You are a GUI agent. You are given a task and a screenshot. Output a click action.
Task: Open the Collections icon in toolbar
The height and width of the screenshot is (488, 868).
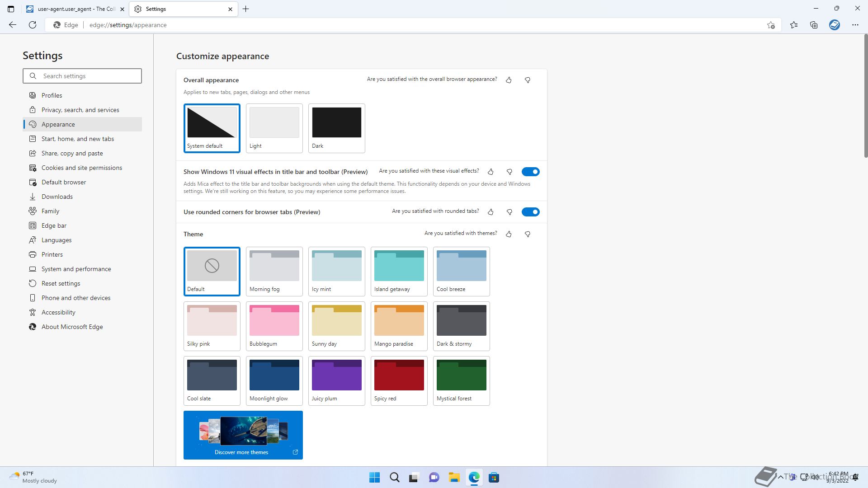(814, 25)
